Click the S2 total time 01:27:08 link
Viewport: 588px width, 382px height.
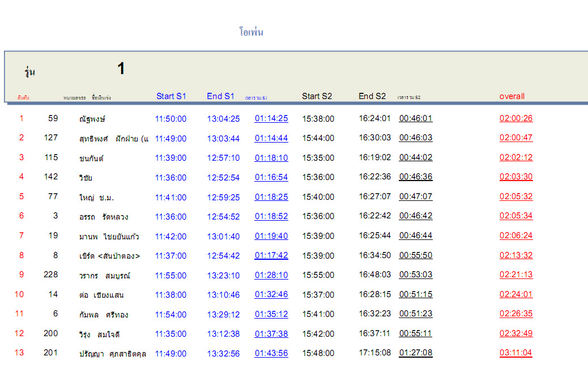click(415, 353)
